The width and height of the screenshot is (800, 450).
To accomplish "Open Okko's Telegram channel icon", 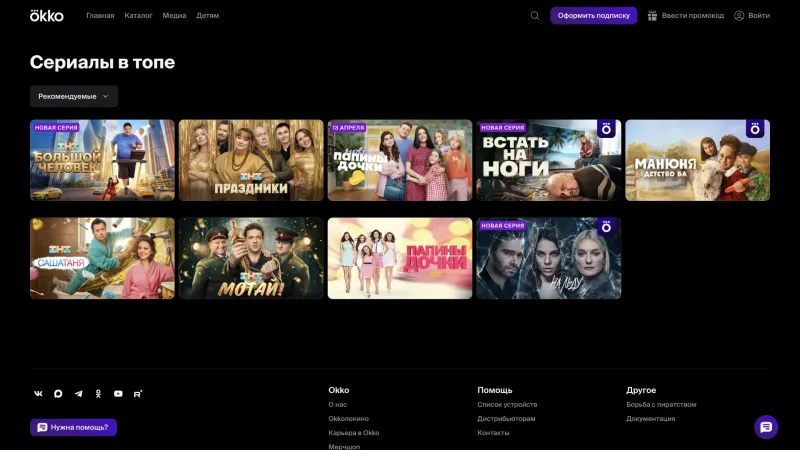I will [x=78, y=394].
